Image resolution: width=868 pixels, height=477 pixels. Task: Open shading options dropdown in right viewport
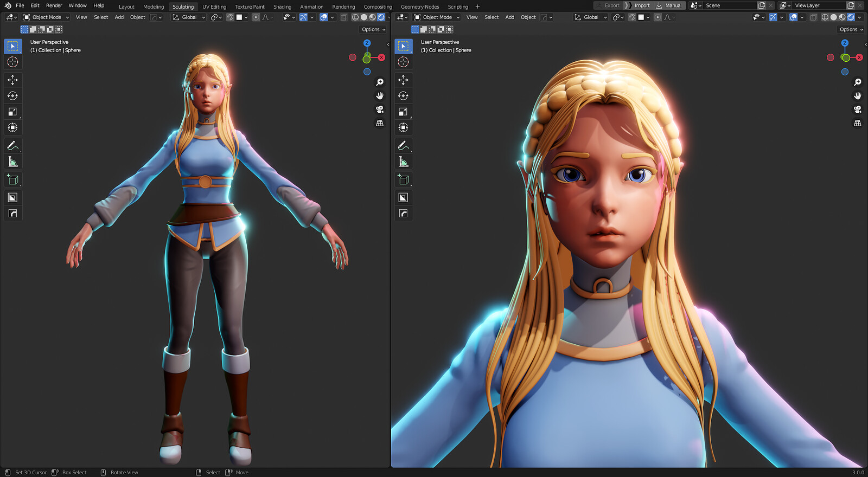tap(859, 17)
